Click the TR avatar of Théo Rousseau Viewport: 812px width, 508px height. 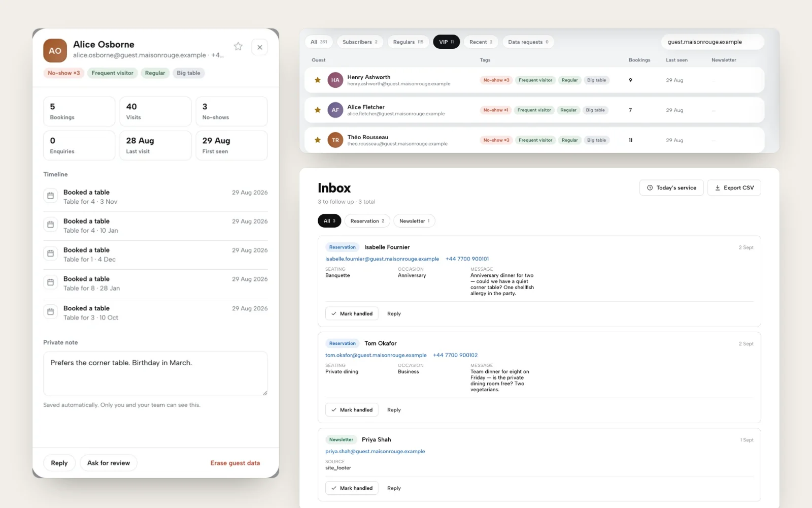[x=335, y=140]
